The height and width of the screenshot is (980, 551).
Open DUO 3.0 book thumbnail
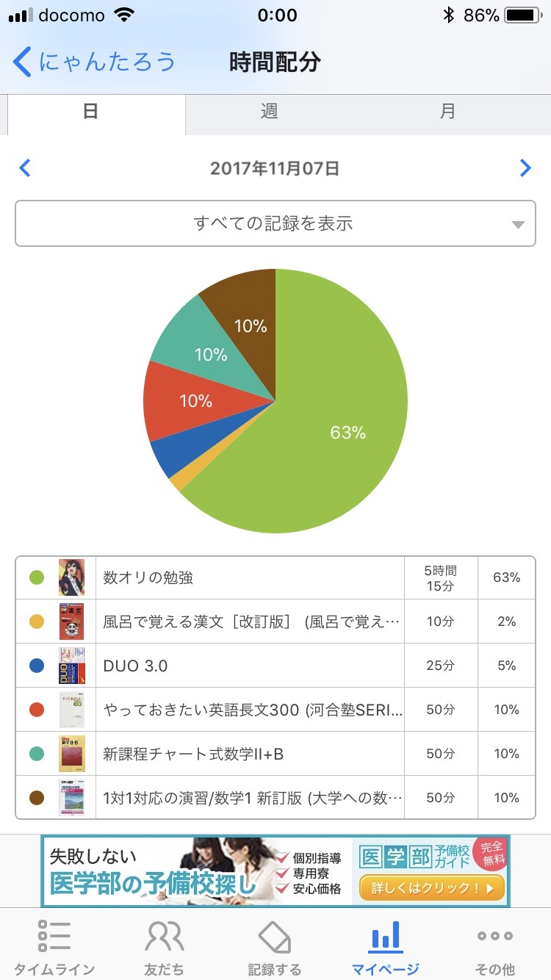[x=72, y=666]
